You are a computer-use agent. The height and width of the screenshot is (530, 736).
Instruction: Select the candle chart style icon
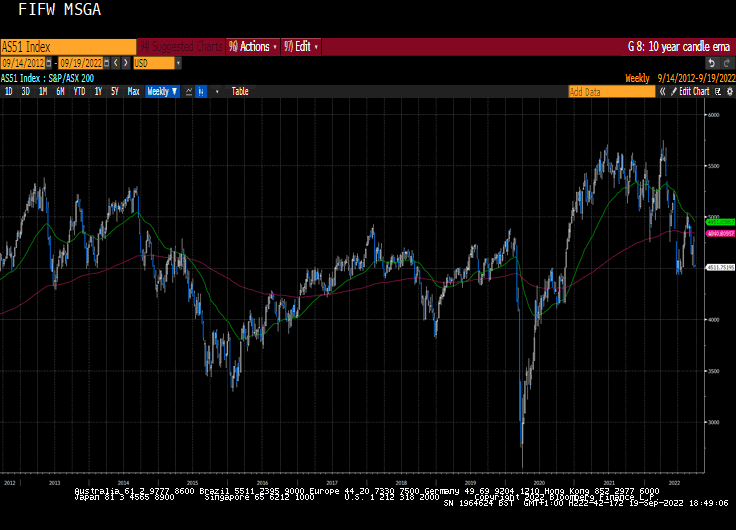click(x=201, y=92)
